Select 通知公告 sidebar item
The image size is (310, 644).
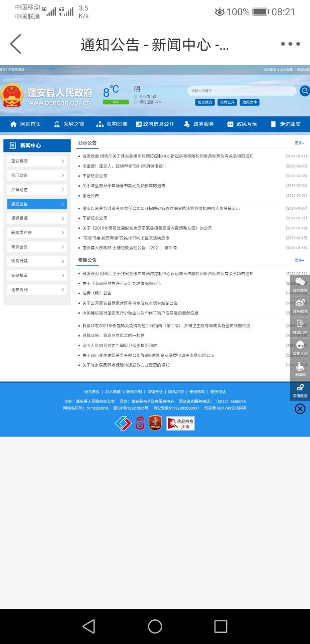tap(37, 204)
